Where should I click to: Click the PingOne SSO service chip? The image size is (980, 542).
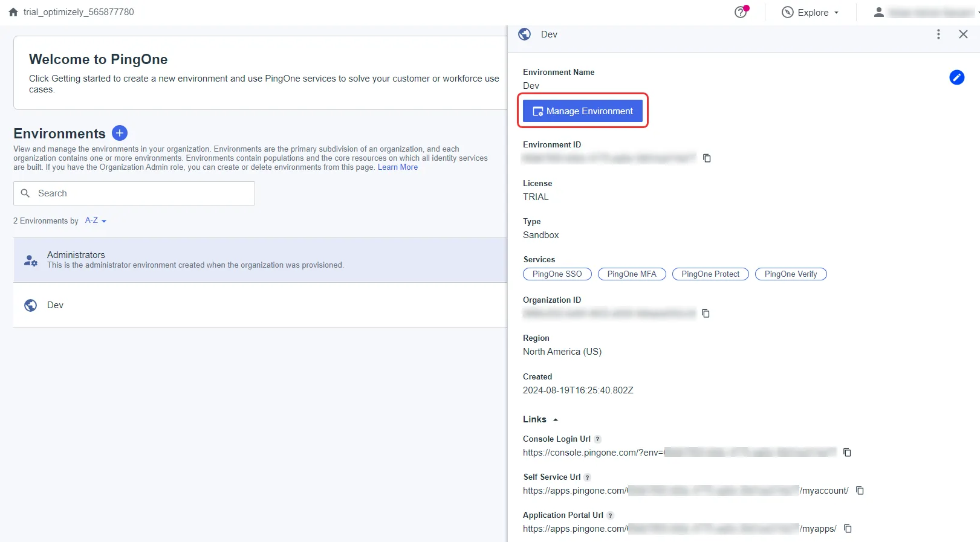click(x=557, y=274)
